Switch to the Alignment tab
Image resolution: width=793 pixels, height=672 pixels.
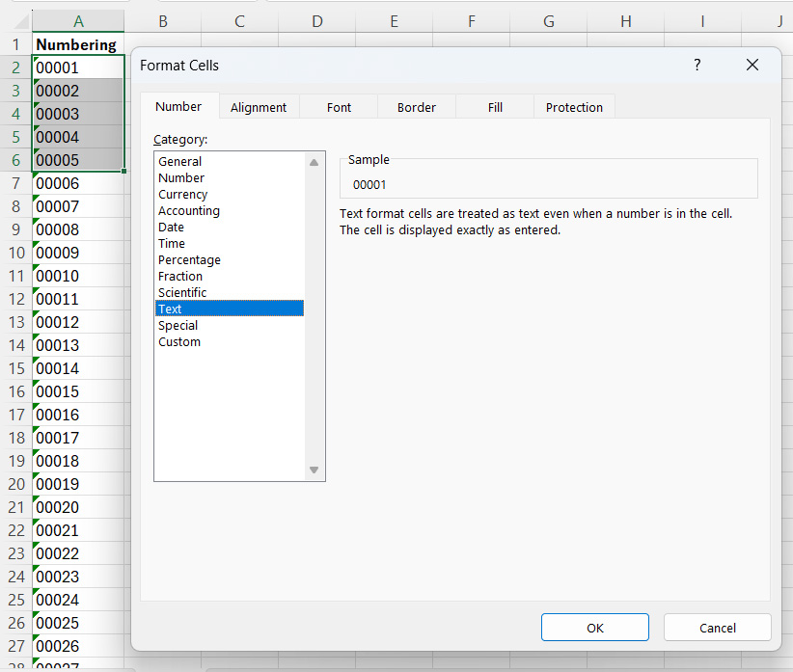(259, 107)
